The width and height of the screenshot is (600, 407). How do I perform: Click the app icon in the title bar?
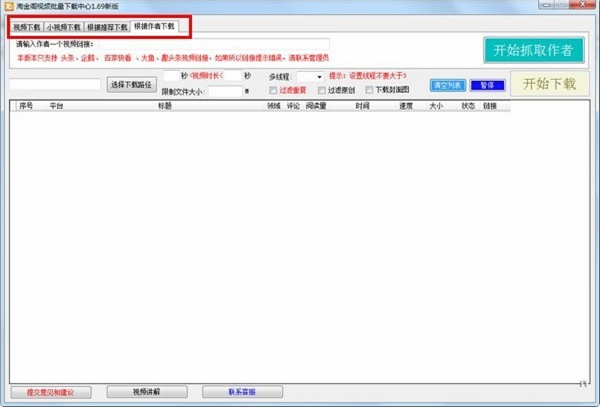click(x=9, y=6)
